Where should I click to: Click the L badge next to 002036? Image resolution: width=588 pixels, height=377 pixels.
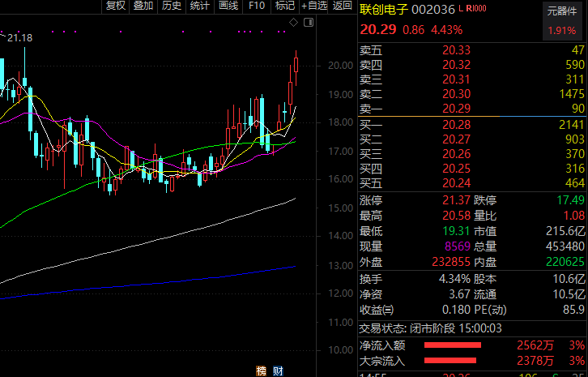tap(461, 9)
